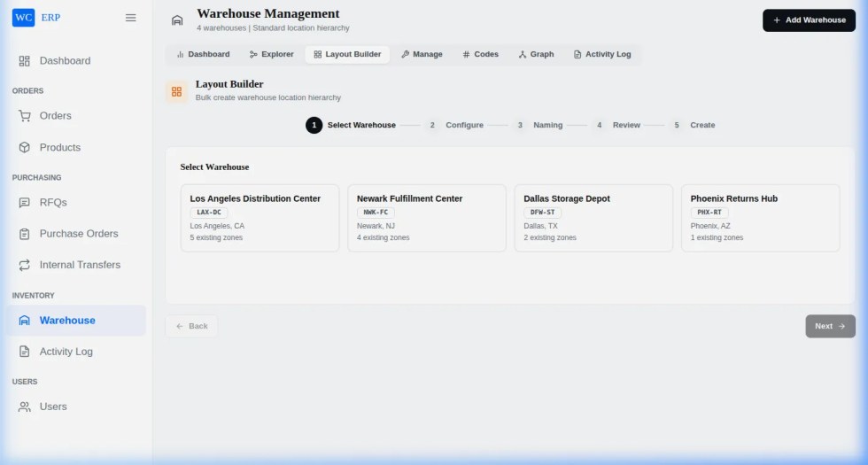Viewport: 868px width, 465px height.
Task: Click the 'Los Angeles, CA' location text
Action: (217, 226)
